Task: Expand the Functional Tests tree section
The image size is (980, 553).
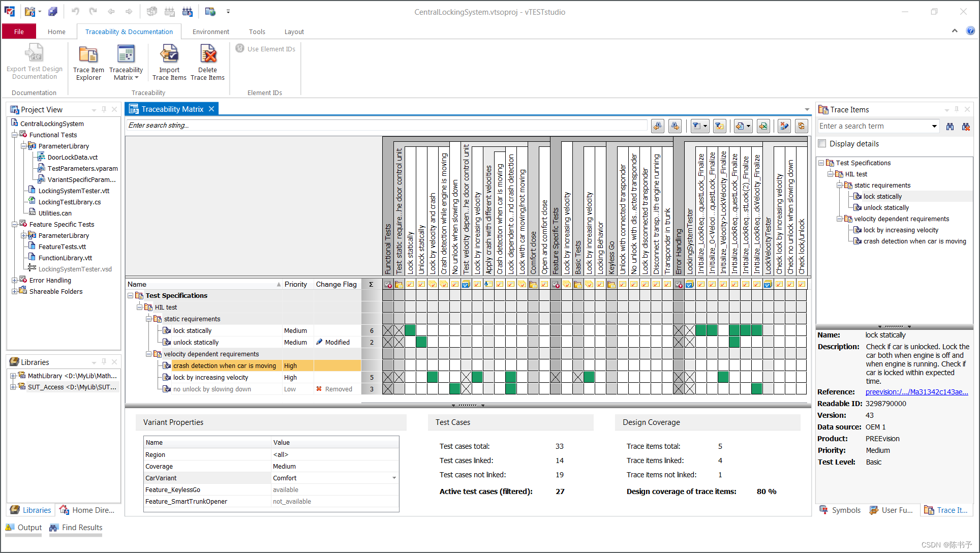Action: coord(15,135)
